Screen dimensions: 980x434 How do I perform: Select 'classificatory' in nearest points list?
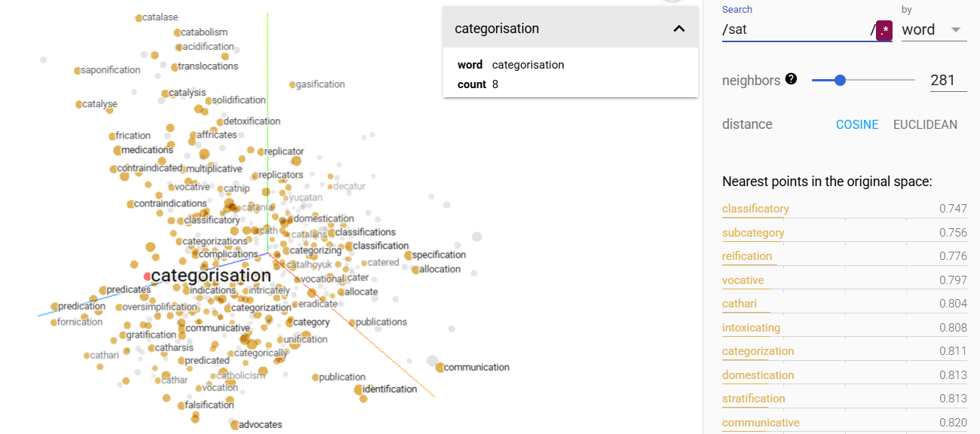(x=755, y=209)
